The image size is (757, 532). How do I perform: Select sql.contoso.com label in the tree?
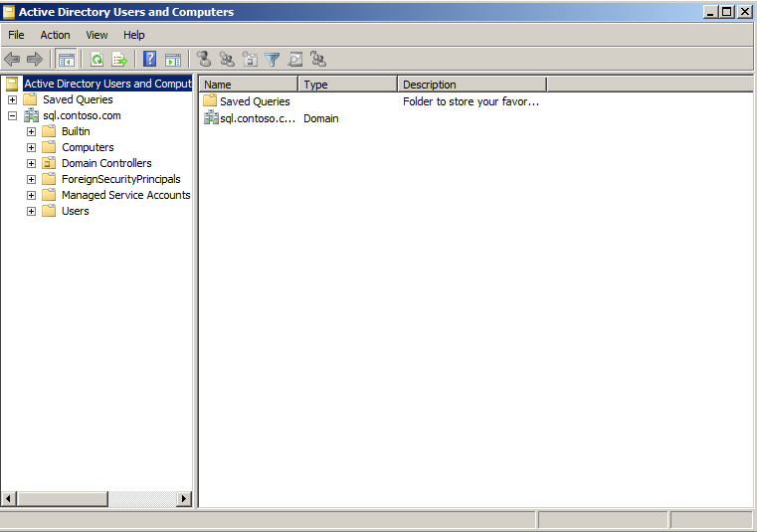[82, 115]
